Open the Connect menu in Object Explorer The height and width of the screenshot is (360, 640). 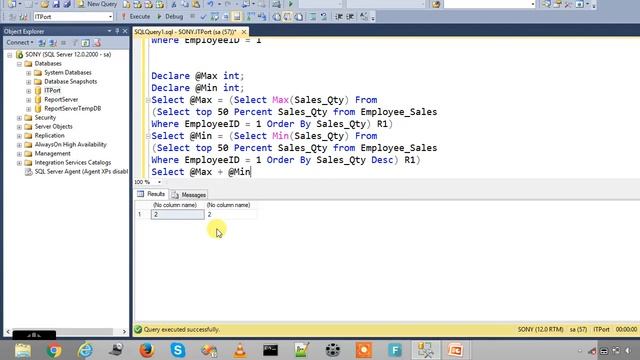point(20,42)
